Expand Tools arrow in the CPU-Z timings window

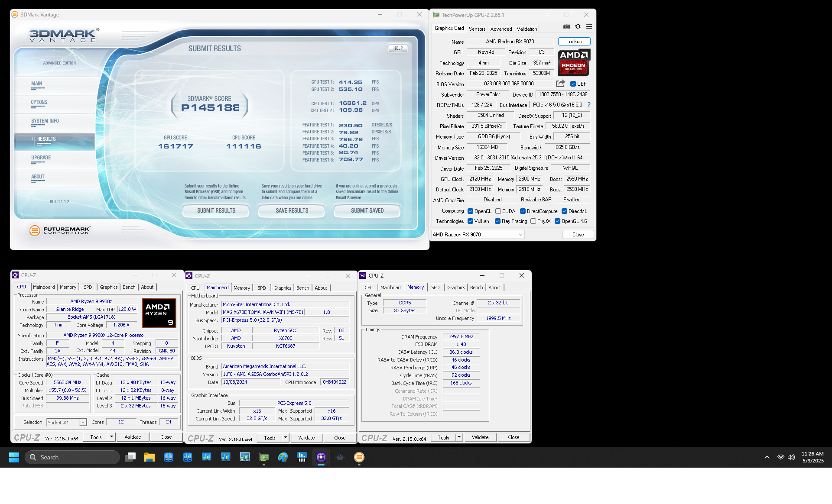click(x=459, y=437)
